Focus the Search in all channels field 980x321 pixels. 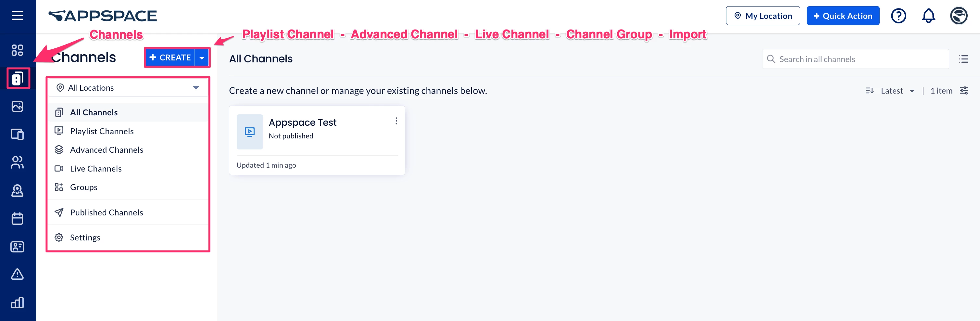click(855, 59)
